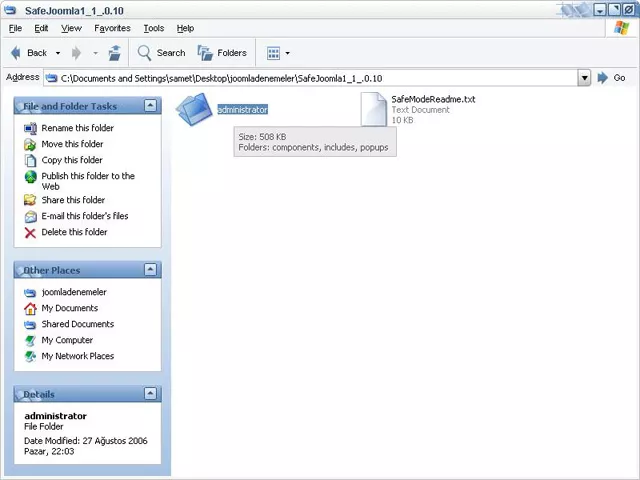640x480 pixels.
Task: Click the Search button label
Action: point(171,53)
